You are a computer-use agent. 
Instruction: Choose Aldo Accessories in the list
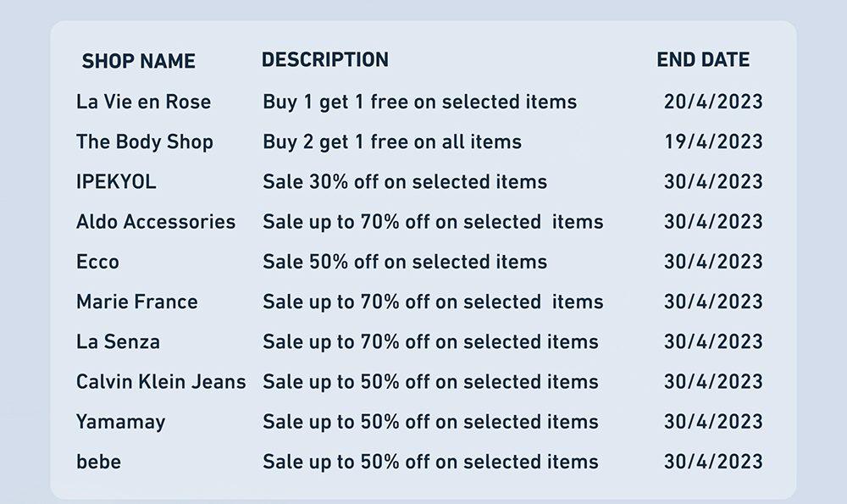point(156,221)
